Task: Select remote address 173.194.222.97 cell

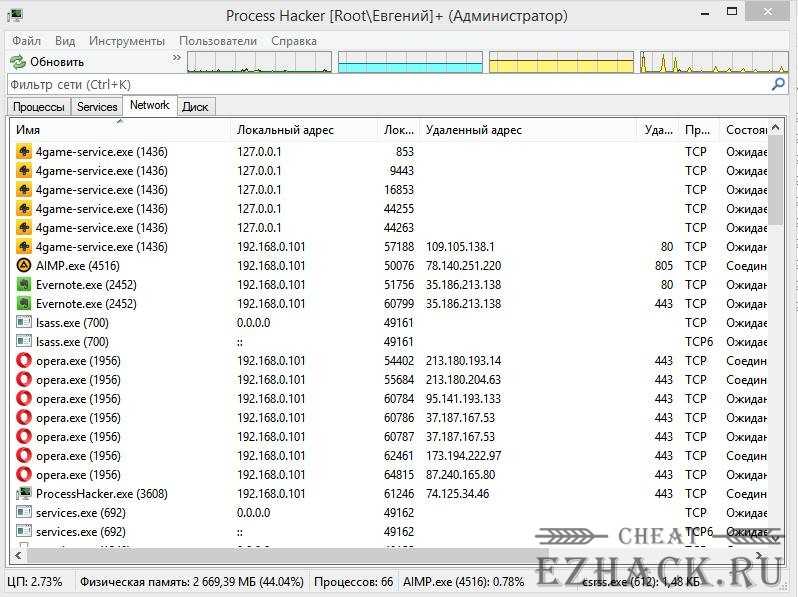Action: tap(464, 456)
